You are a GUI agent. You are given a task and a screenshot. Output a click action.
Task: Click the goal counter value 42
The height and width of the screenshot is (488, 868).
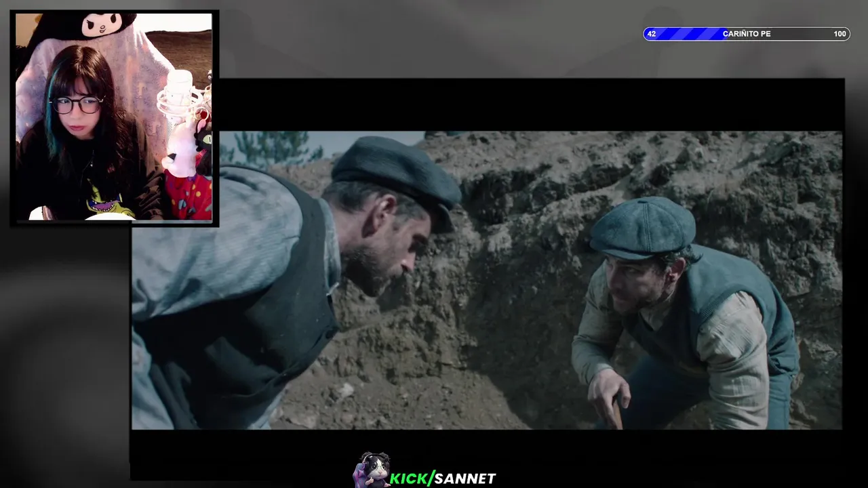point(652,34)
